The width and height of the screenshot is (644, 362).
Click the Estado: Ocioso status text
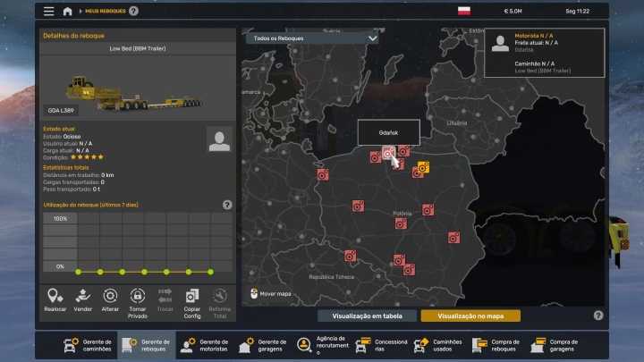[62, 136]
